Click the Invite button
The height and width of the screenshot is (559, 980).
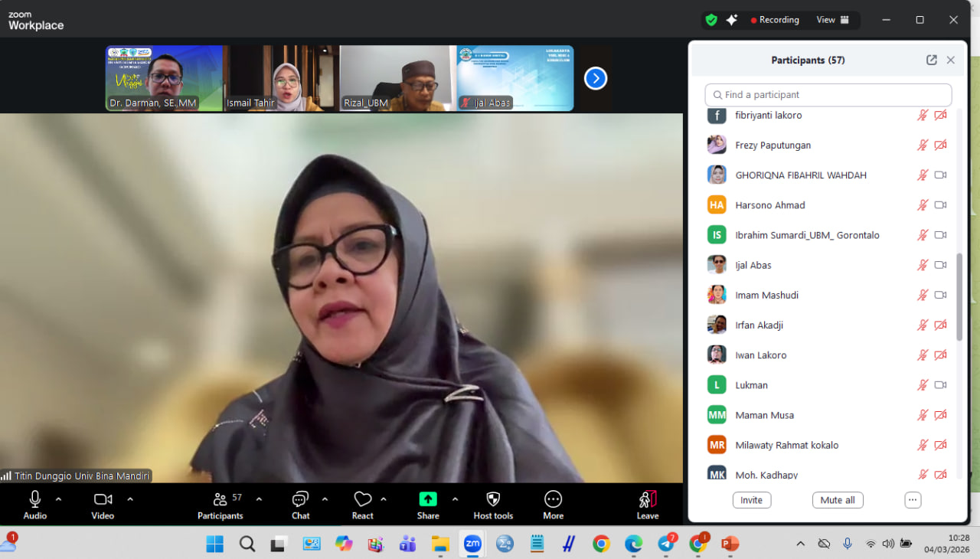(751, 500)
